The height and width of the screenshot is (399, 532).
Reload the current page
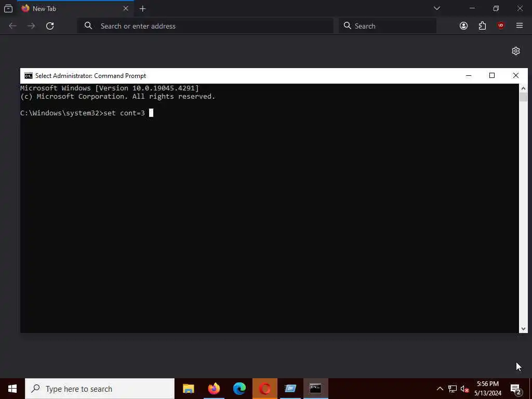(x=50, y=26)
